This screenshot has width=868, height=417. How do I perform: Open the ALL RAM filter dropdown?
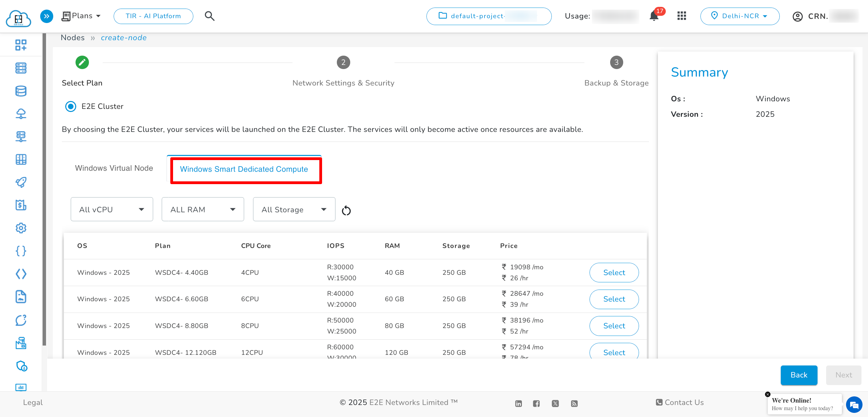pos(203,209)
